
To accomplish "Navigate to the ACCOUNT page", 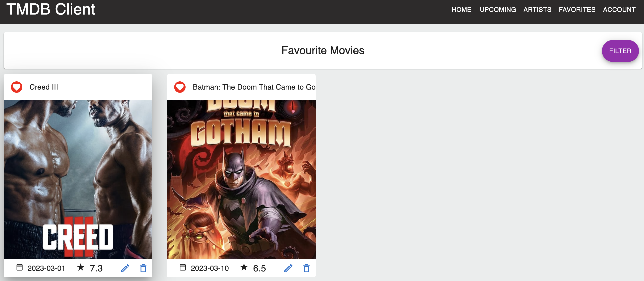I will coord(619,10).
